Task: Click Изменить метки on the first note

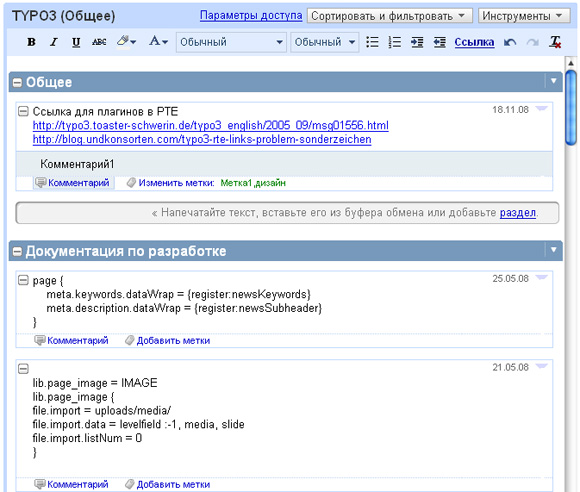Action: [x=176, y=183]
